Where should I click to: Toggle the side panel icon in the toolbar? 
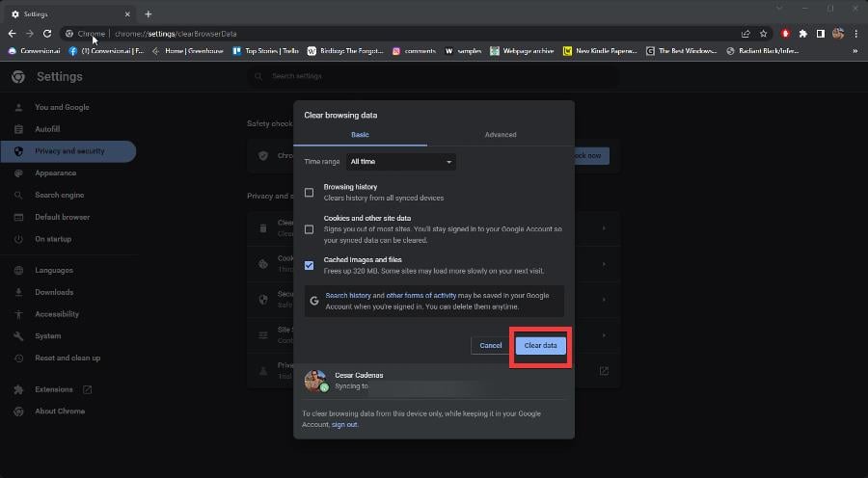(821, 34)
